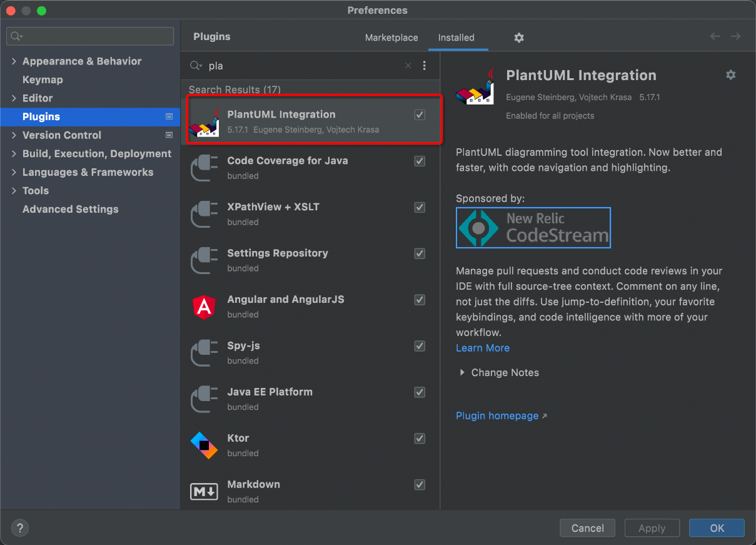756x545 pixels.
Task: Open help with the question mark button
Action: tap(20, 527)
